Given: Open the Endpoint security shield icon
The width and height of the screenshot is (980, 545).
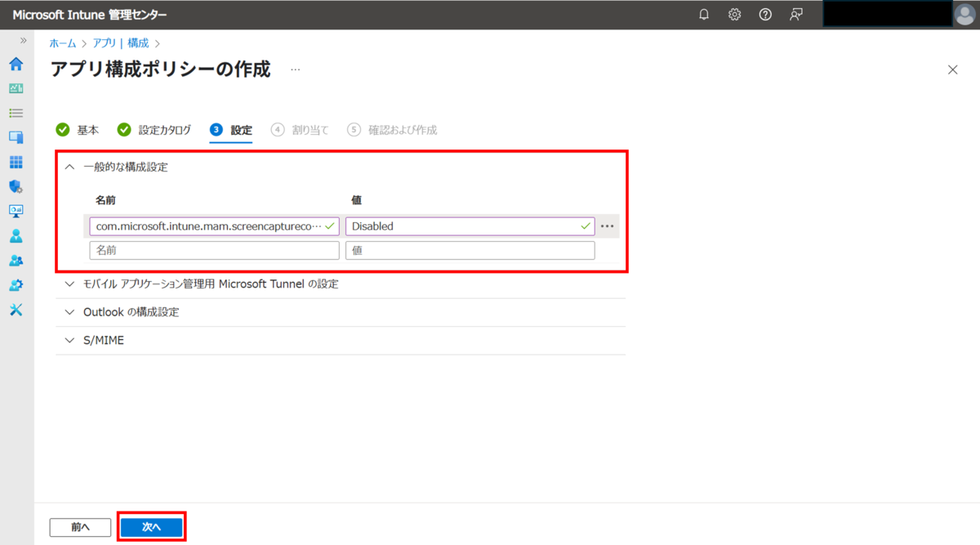Looking at the screenshot, I should [x=16, y=186].
